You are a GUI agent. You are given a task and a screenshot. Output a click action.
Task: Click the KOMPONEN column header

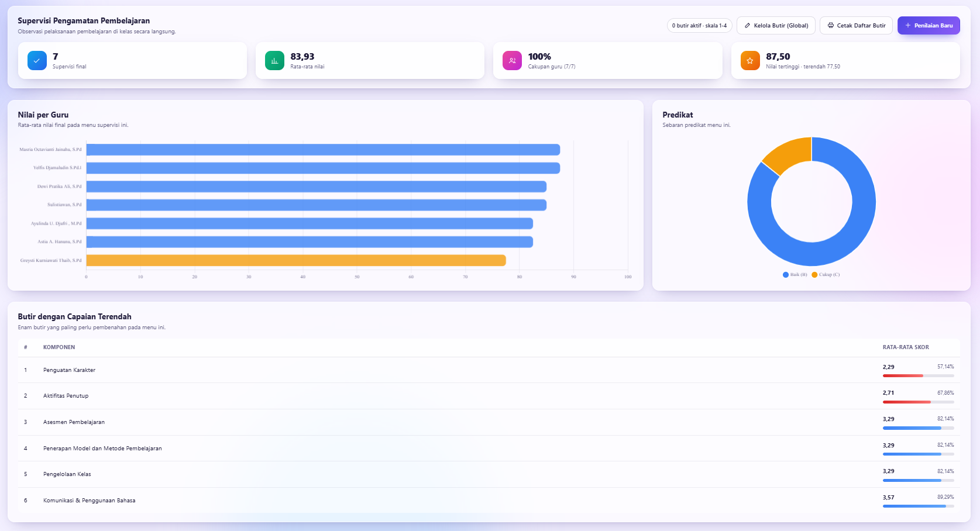click(x=59, y=347)
